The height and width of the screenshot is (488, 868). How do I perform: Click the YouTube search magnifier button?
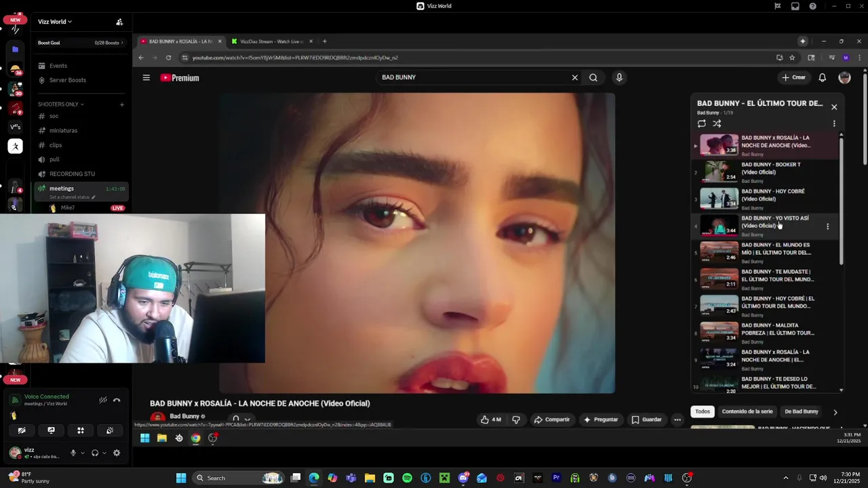593,77
